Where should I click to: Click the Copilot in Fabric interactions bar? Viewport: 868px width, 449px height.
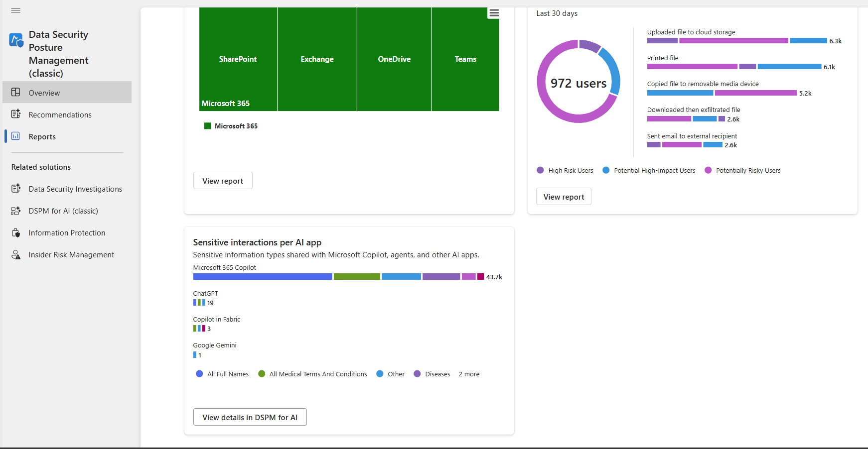click(x=199, y=329)
